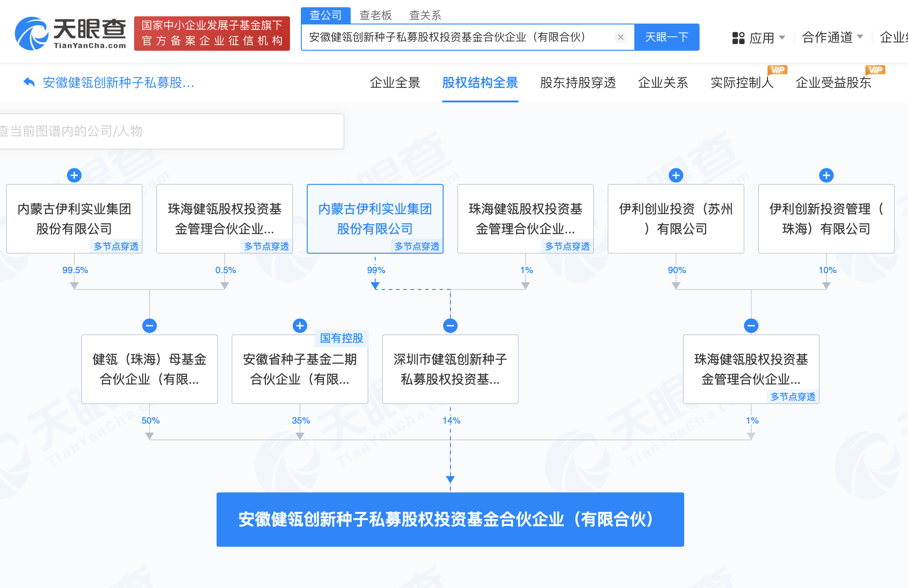Screen dimensions: 908x588
Task: Switch to the 查老板 search tab
Action: tap(376, 15)
